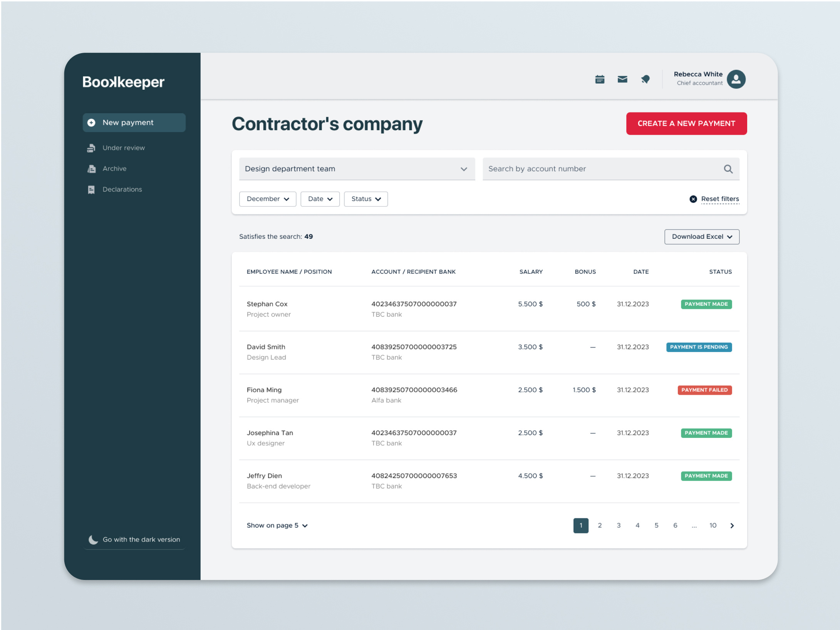Go to the Declarations section

point(122,189)
